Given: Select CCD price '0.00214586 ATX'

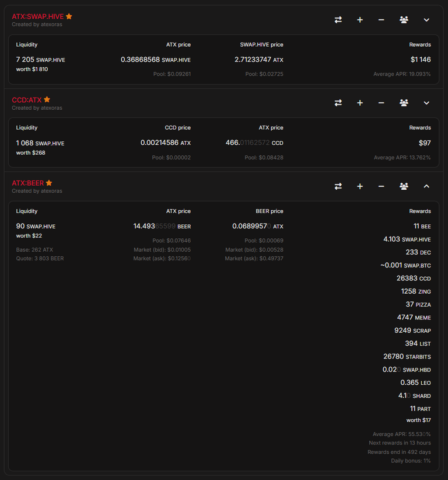Looking at the screenshot, I should (x=166, y=143).
